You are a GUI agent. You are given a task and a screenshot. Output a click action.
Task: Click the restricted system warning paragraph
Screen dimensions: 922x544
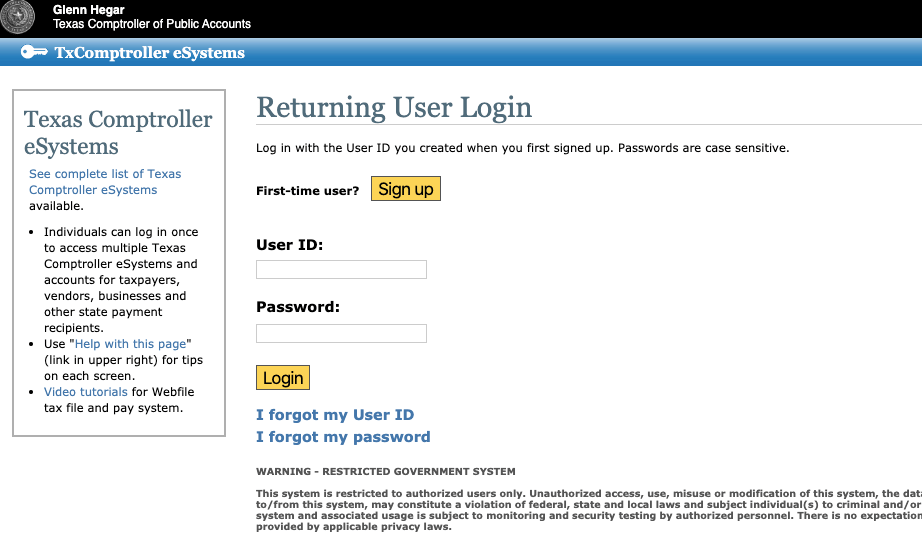(x=589, y=510)
